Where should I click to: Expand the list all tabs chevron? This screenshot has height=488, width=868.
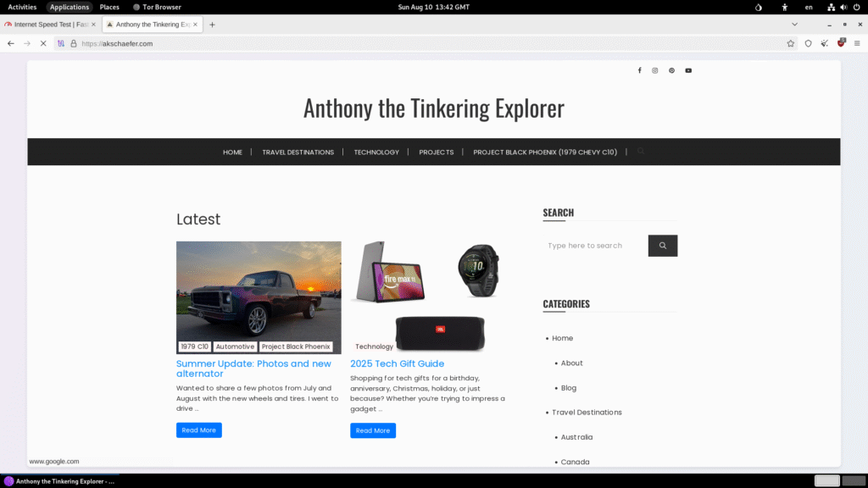tap(794, 25)
